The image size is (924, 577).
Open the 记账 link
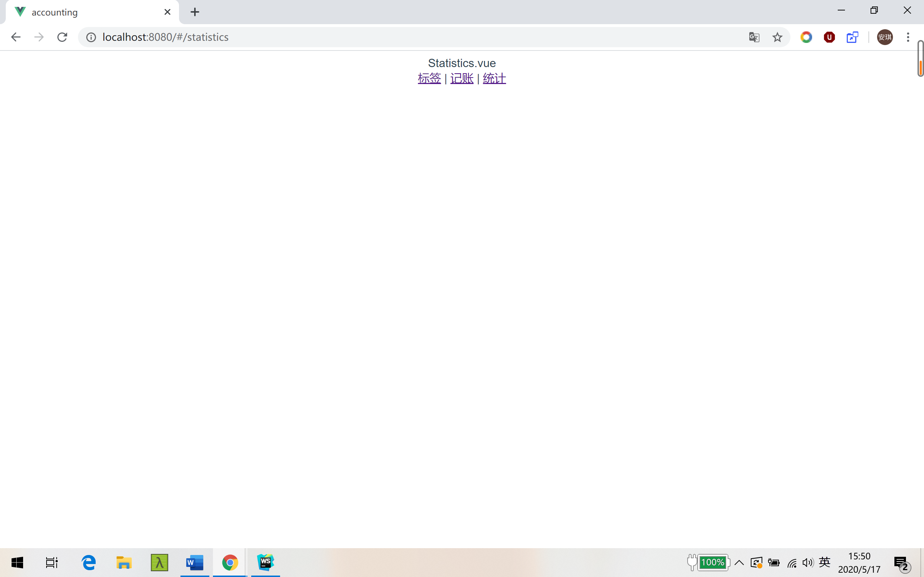[462, 78]
